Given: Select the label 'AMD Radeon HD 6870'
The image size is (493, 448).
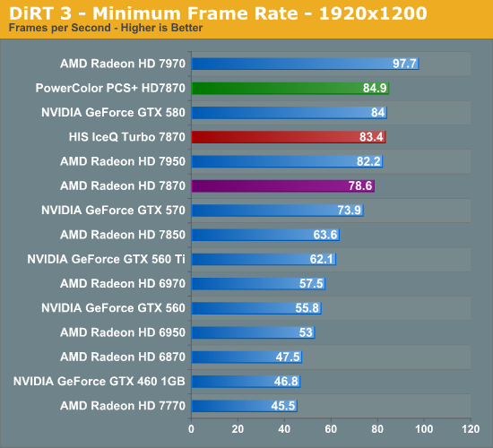Looking at the screenshot, I should [123, 357].
